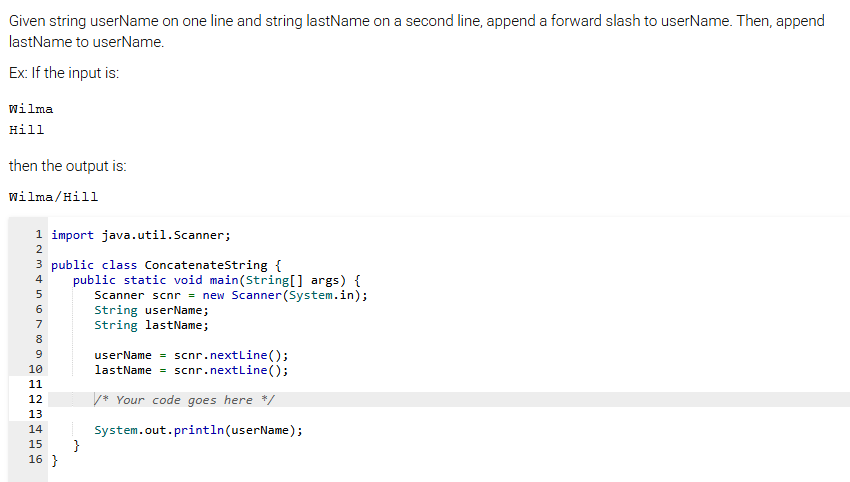Click line number 14 in the gutter
Screen dimensions: 850x482
click(x=35, y=429)
